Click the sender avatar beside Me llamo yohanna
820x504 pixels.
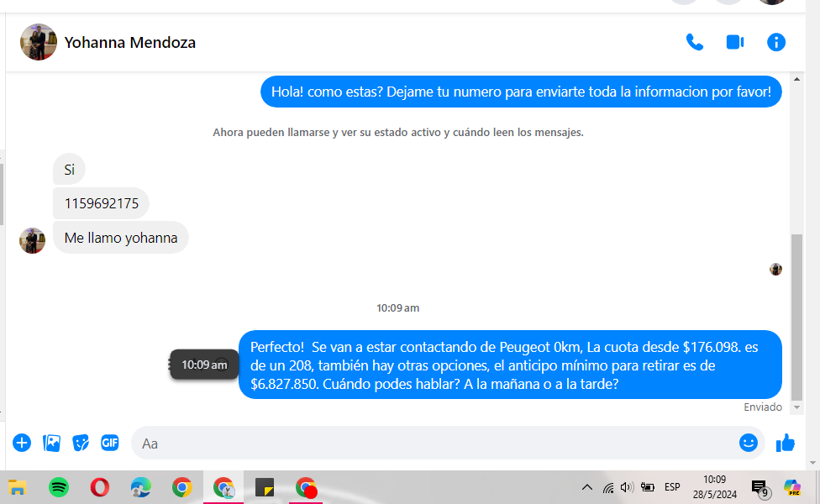coord(33,240)
